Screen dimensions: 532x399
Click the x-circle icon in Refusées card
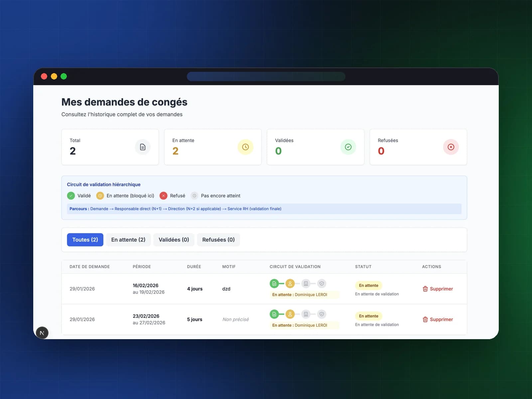pos(451,147)
